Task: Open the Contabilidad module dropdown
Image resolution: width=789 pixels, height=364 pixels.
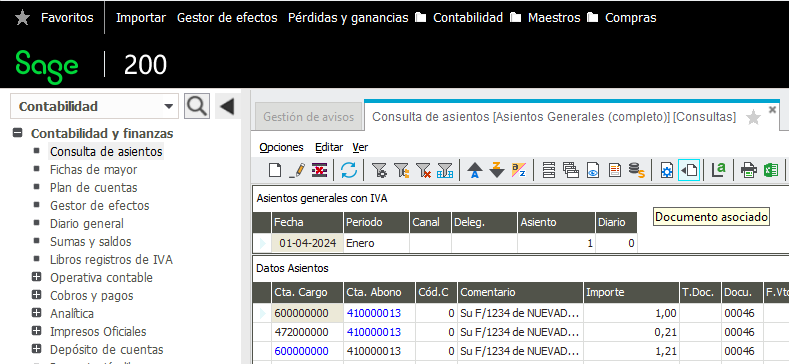Action: (x=95, y=107)
